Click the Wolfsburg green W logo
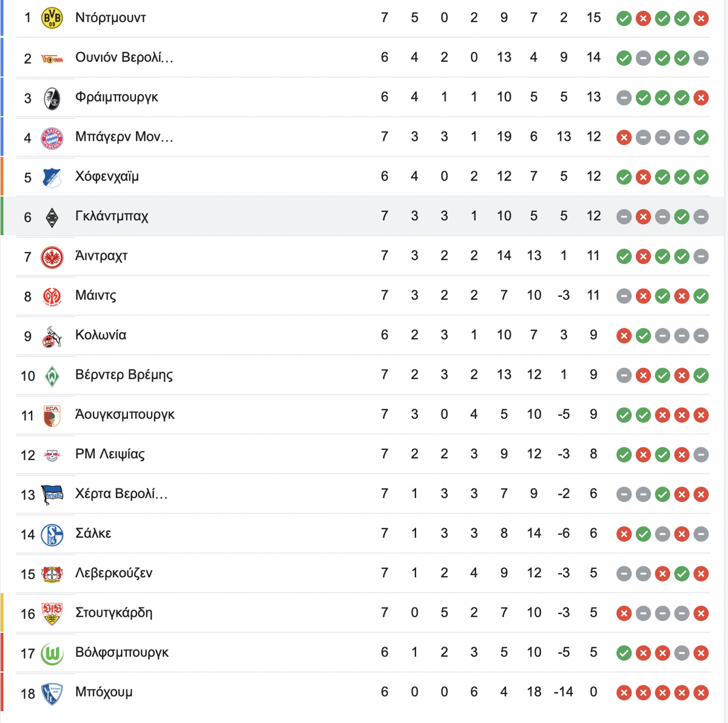 pos(52,653)
